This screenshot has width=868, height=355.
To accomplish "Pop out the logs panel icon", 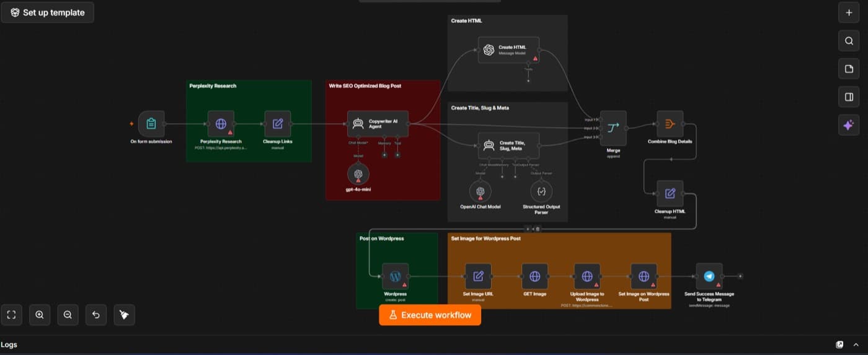I will [839, 344].
